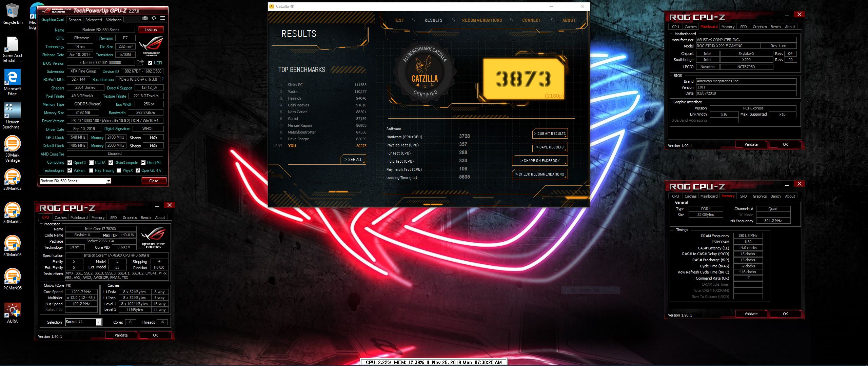The image size is (868, 366).
Task: Launch 3DMark Vantage shortcut
Action: pos(12,149)
